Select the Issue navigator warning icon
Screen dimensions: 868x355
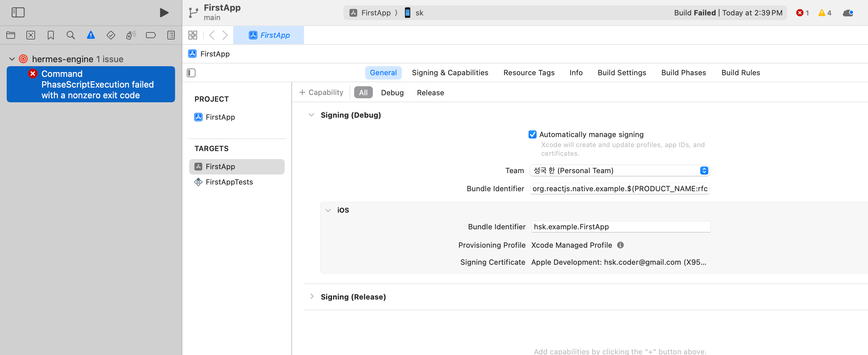pos(91,35)
